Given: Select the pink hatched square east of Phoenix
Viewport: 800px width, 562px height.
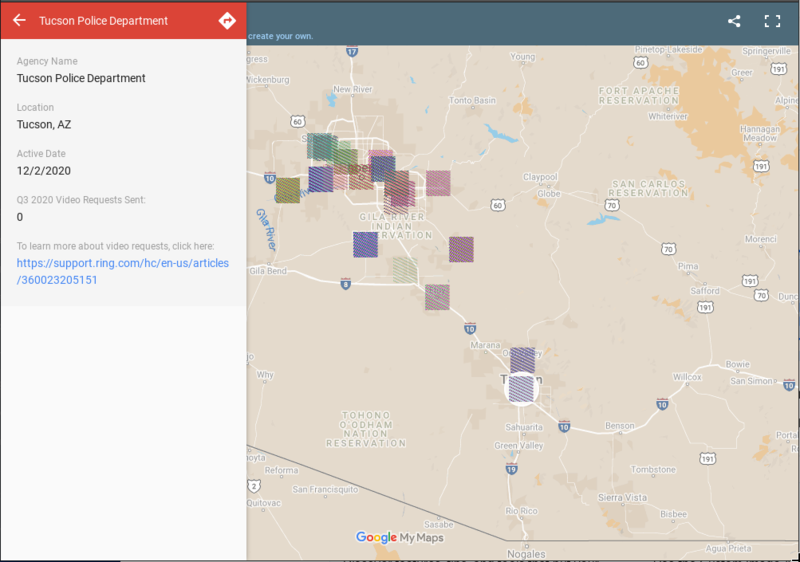Looking at the screenshot, I should (438, 183).
